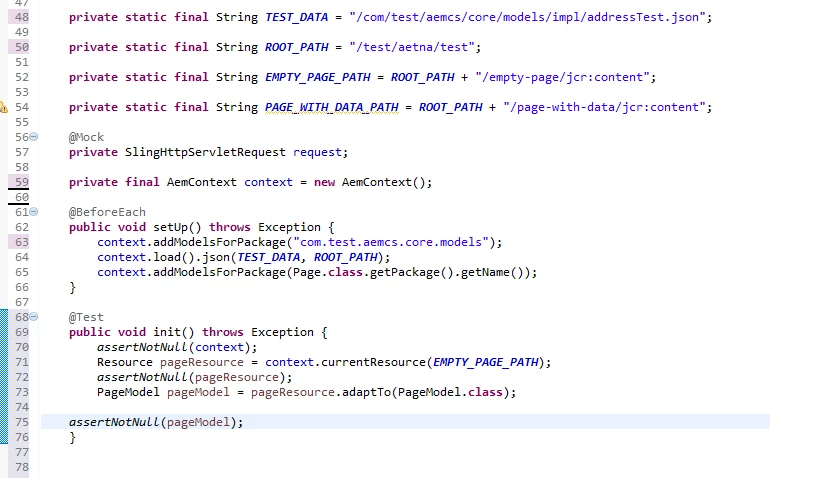
Task: Click line number 63 in the gutter
Action: pyautogui.click(x=22, y=242)
